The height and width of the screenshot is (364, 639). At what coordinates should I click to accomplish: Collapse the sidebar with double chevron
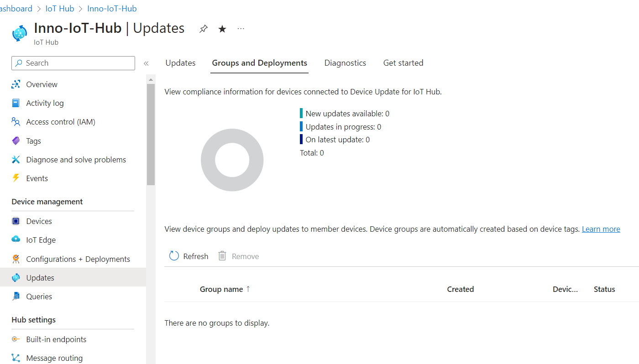146,63
